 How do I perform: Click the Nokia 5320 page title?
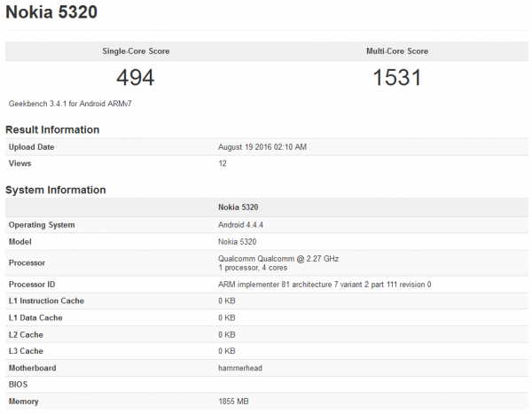(51, 13)
